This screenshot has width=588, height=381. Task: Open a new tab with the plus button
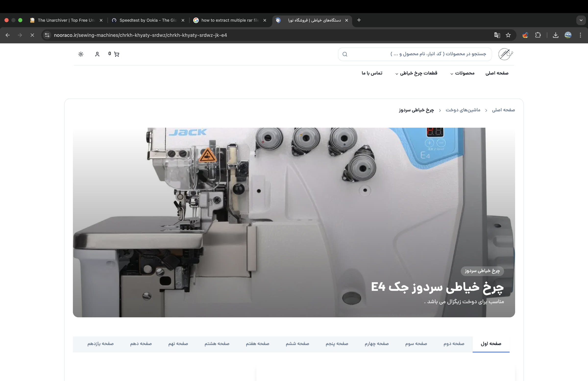coord(359,20)
